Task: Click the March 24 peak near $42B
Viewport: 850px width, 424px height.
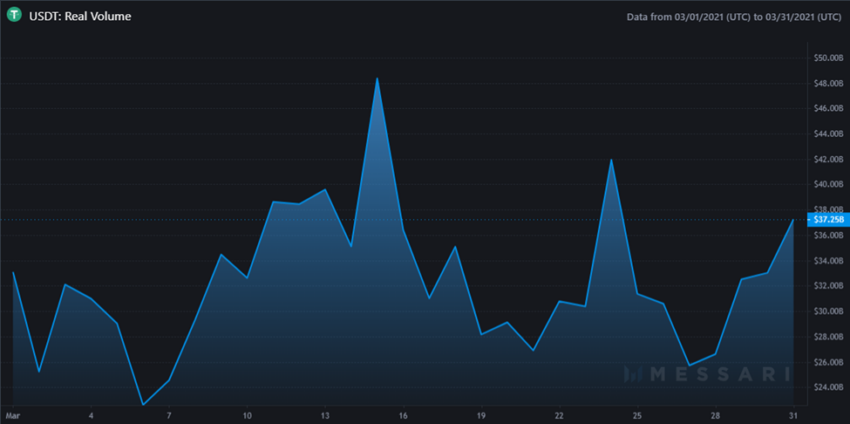Action: [x=611, y=160]
